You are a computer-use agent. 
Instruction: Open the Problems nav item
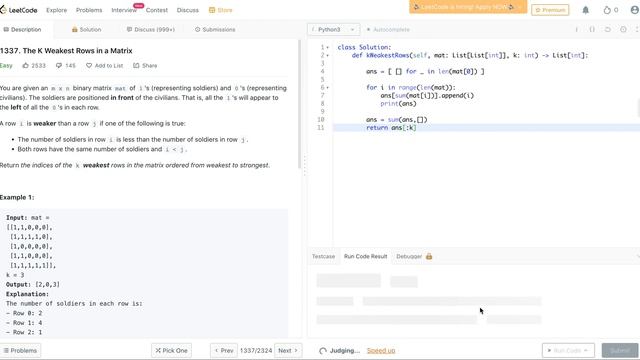(x=89, y=10)
